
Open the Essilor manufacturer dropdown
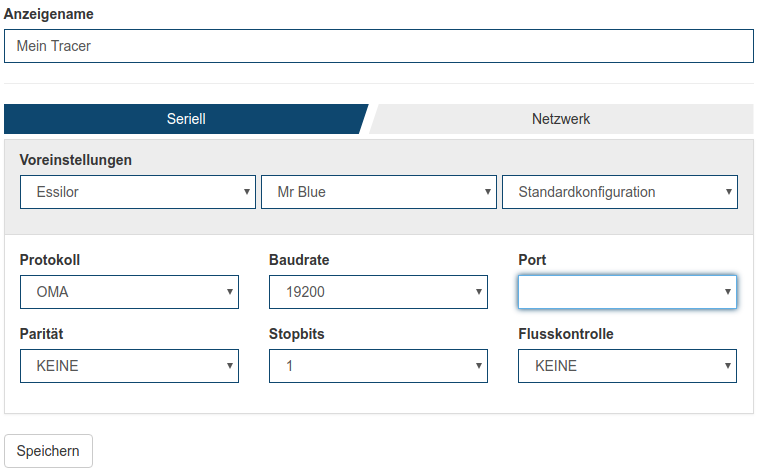point(137,192)
